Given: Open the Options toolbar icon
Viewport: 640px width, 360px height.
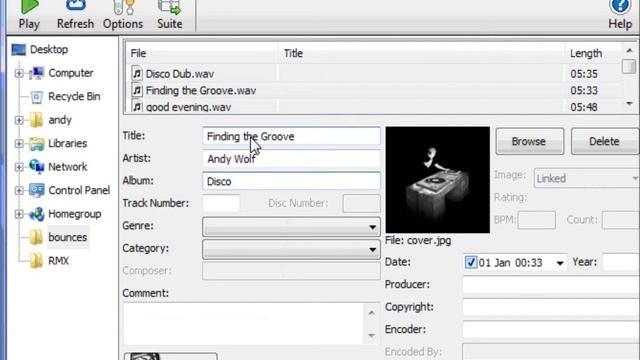Looking at the screenshot, I should 123,7.
